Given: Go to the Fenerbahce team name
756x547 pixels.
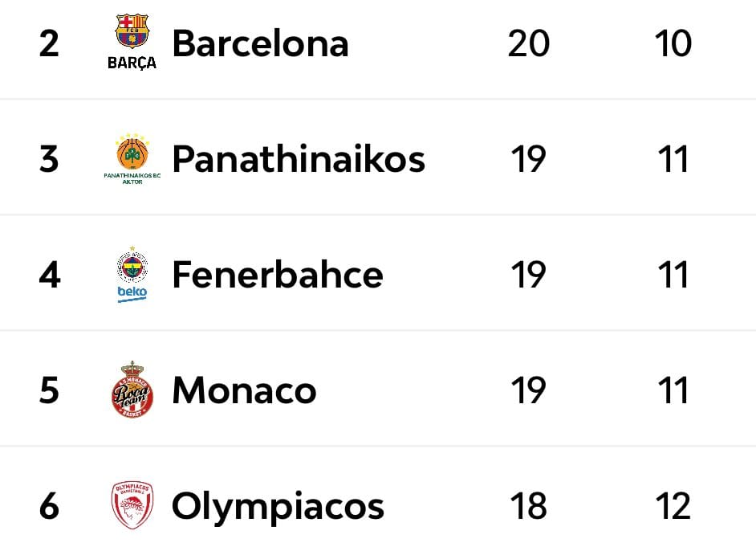Looking at the screenshot, I should [278, 274].
